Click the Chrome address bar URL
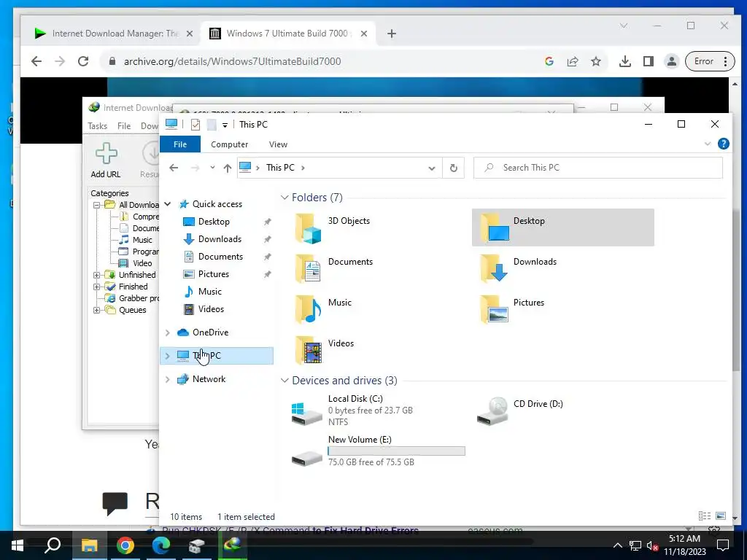The height and width of the screenshot is (560, 747). click(232, 61)
